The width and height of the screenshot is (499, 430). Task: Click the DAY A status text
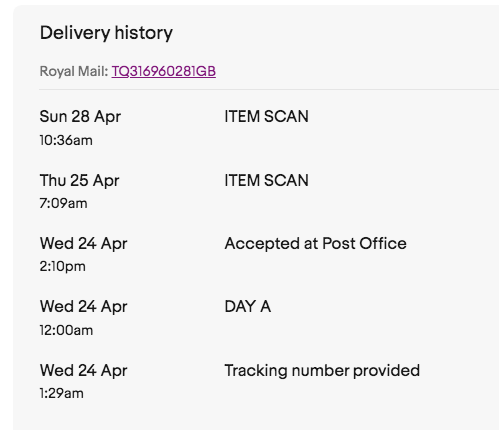click(248, 307)
